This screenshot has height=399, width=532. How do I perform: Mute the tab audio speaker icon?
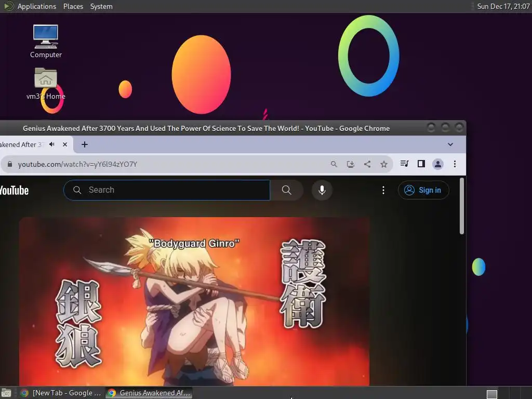coord(52,144)
